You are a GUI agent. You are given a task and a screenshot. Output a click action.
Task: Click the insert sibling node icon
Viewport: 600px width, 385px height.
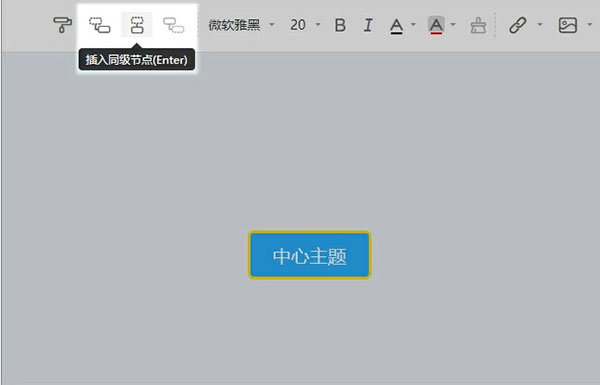tap(137, 25)
